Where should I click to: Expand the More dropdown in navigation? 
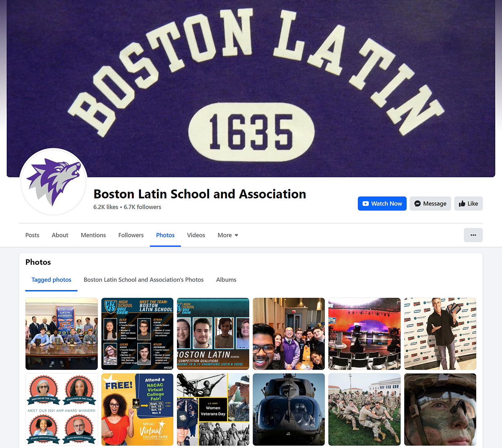tap(228, 235)
